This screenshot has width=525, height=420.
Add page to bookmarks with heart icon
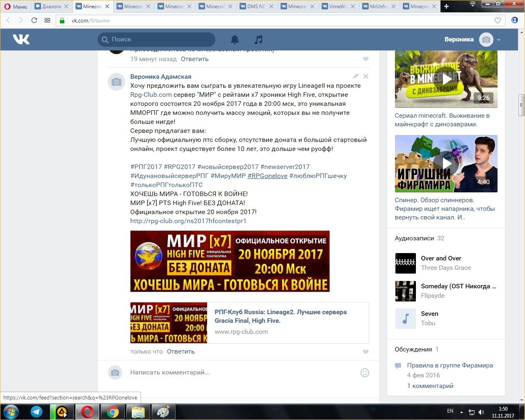(498, 21)
